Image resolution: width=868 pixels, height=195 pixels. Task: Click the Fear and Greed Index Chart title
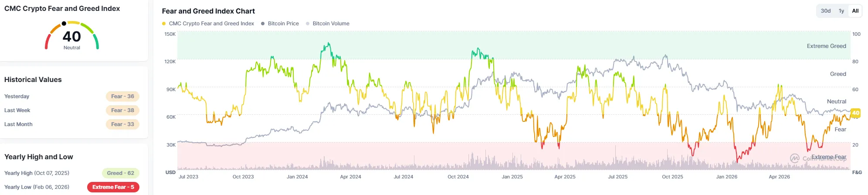(x=208, y=11)
